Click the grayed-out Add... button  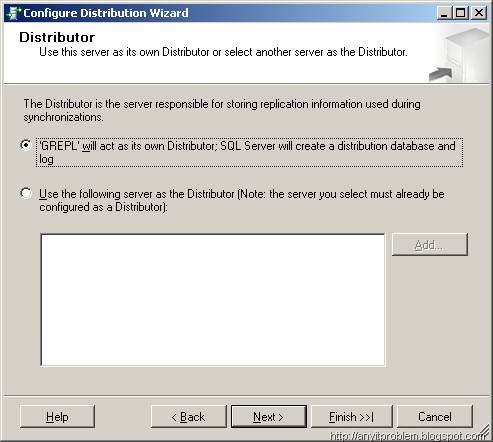point(430,245)
